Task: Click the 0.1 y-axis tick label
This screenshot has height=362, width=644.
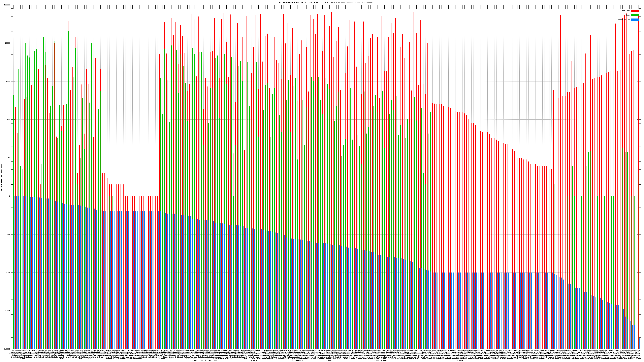Action: [x=9, y=234]
